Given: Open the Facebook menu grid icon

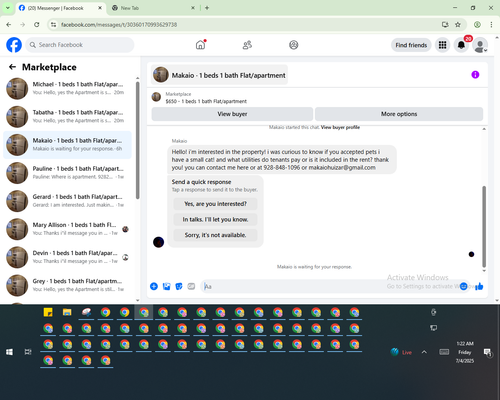Looking at the screenshot, I should click(x=442, y=45).
